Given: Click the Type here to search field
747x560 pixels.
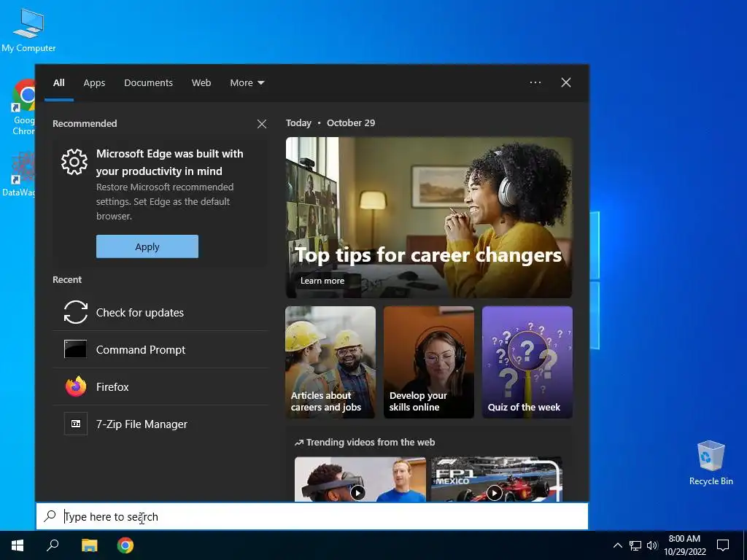Looking at the screenshot, I should tap(312, 516).
